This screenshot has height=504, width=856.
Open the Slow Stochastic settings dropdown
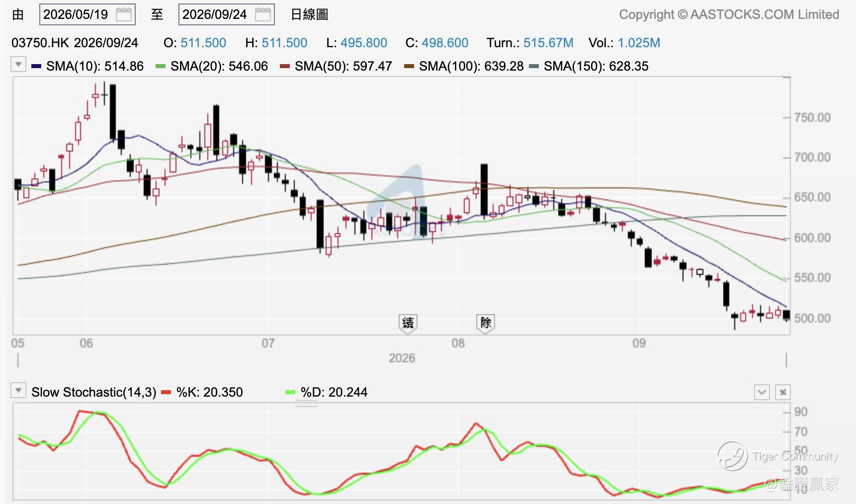click(x=18, y=391)
